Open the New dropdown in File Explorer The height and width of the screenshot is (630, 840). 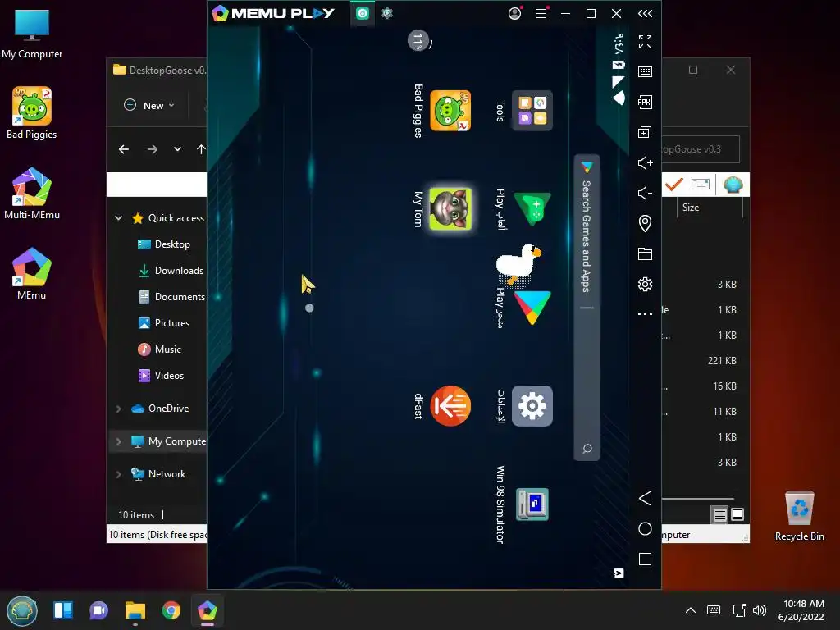pos(149,106)
